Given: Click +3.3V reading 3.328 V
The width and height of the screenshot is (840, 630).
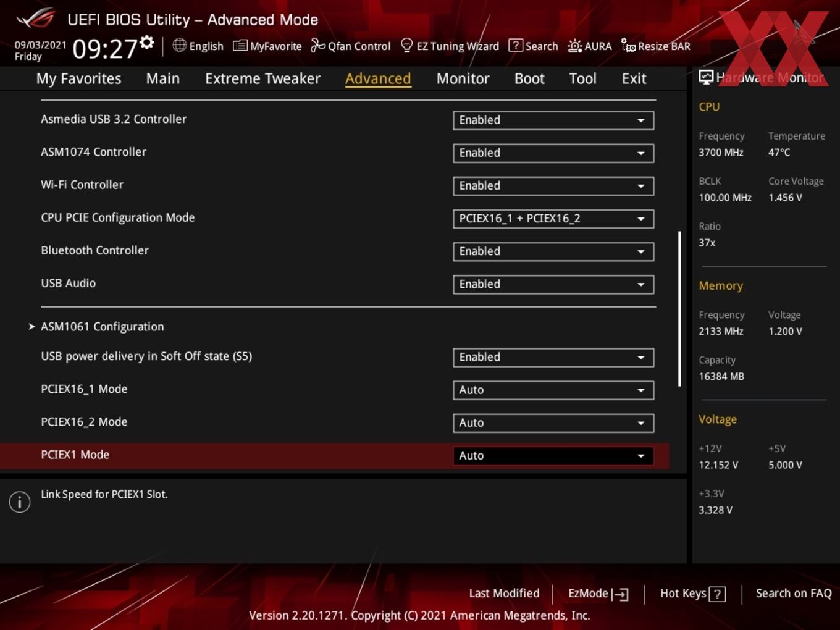Looking at the screenshot, I should 715,510.
